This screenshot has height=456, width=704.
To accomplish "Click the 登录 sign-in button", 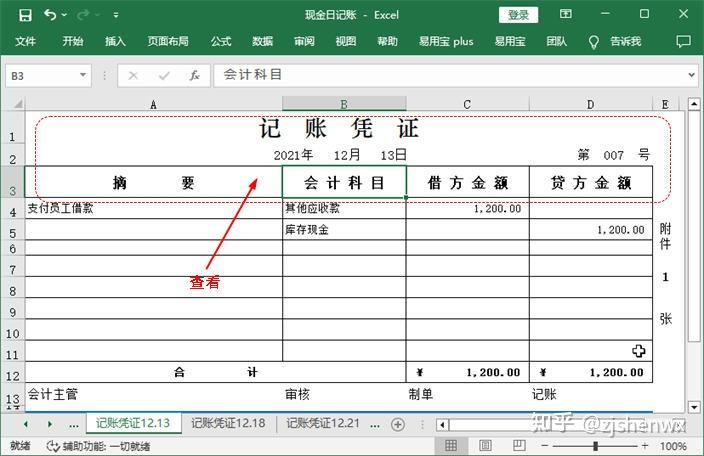I will point(518,15).
